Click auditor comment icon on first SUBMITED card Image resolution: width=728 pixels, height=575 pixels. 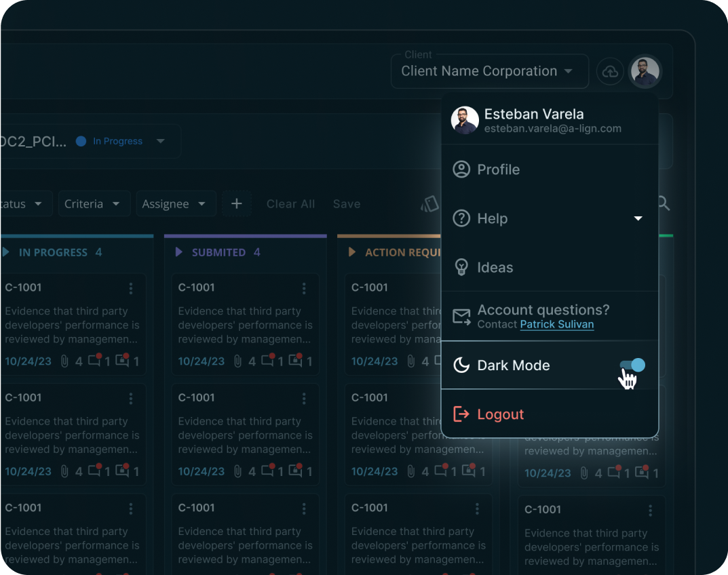point(295,360)
